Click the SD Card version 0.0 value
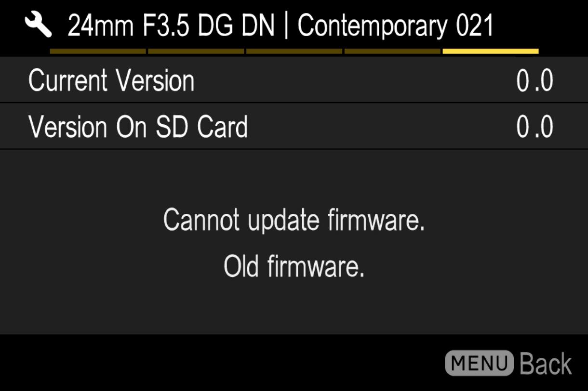 point(535,127)
